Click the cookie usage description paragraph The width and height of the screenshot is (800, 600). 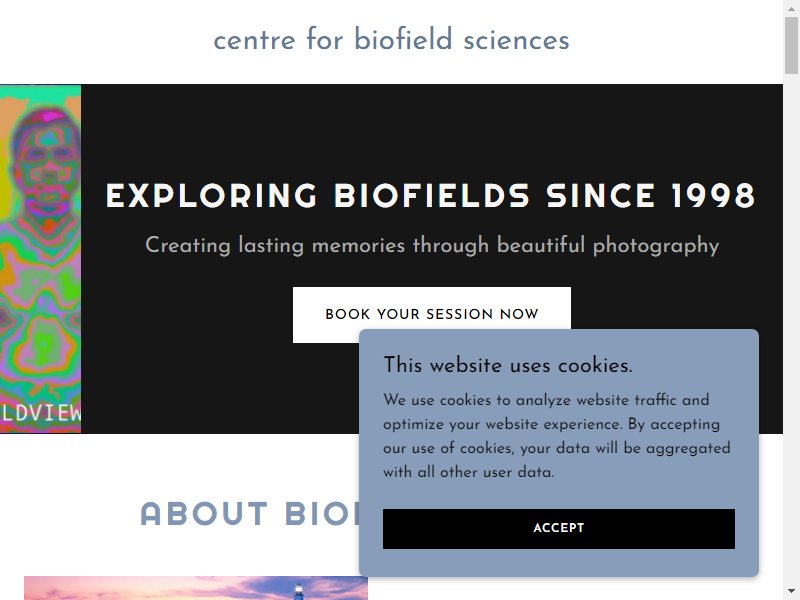[557, 436]
